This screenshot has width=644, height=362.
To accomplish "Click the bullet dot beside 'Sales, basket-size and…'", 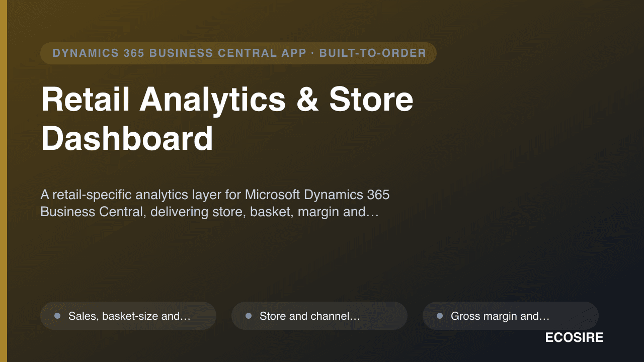I will [x=57, y=316].
